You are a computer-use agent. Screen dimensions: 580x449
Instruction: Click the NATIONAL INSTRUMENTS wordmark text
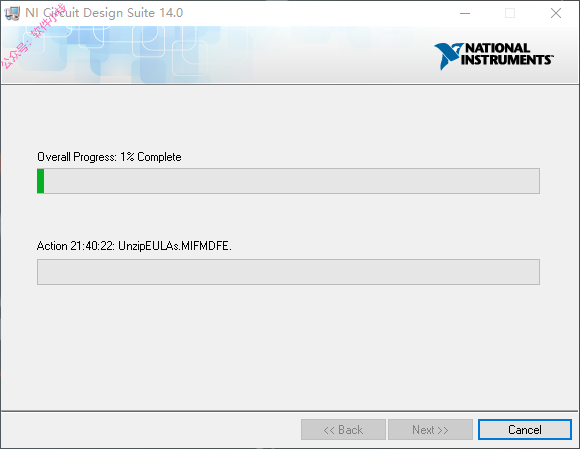[x=507, y=54]
